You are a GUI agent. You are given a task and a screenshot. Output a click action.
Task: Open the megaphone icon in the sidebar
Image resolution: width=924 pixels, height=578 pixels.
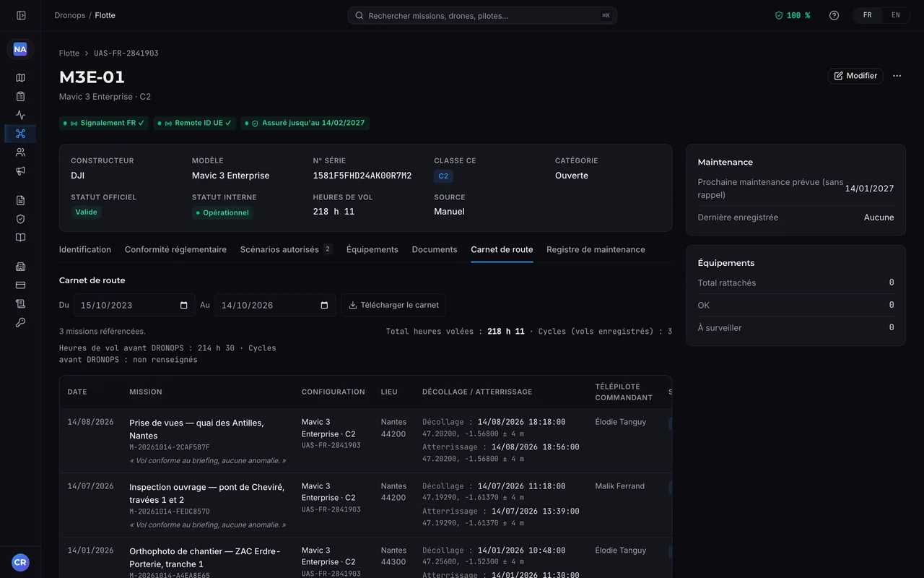pyautogui.click(x=20, y=171)
